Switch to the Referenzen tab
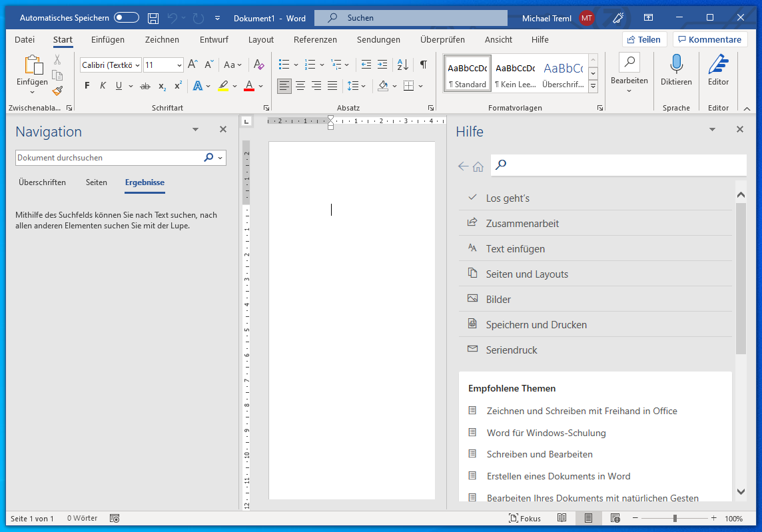 click(315, 39)
